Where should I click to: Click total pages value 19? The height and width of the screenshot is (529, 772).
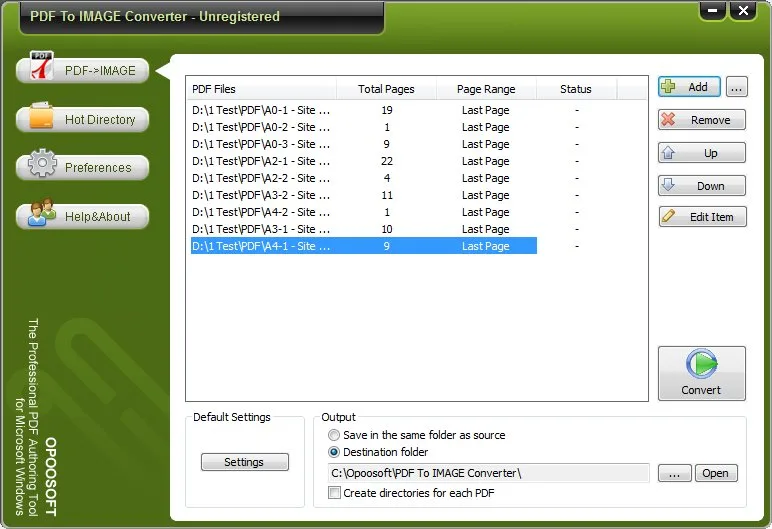click(x=387, y=110)
